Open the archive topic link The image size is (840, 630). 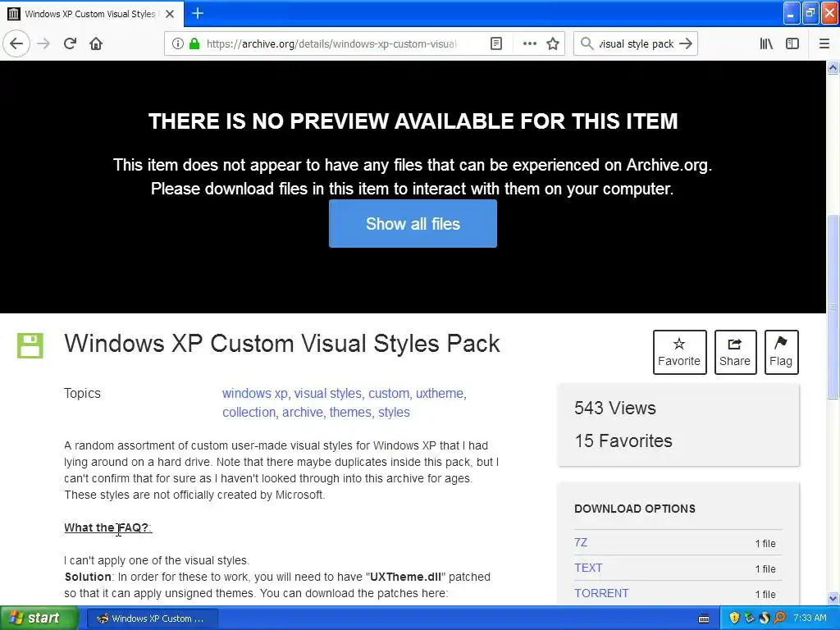point(303,412)
